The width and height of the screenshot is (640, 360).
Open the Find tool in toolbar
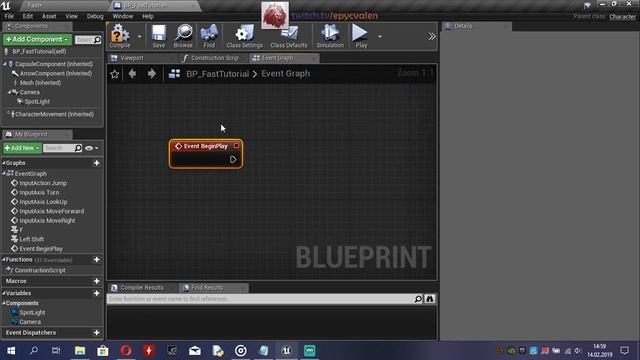209,36
